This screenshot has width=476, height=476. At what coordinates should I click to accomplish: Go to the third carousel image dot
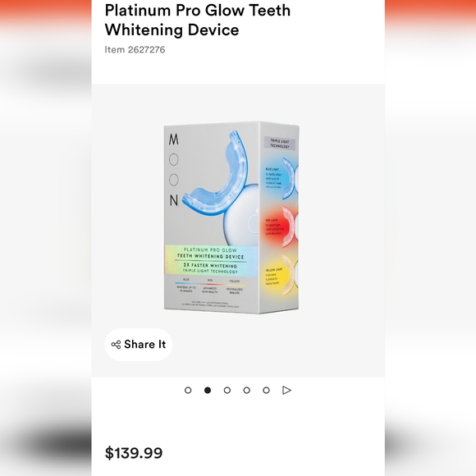227,390
